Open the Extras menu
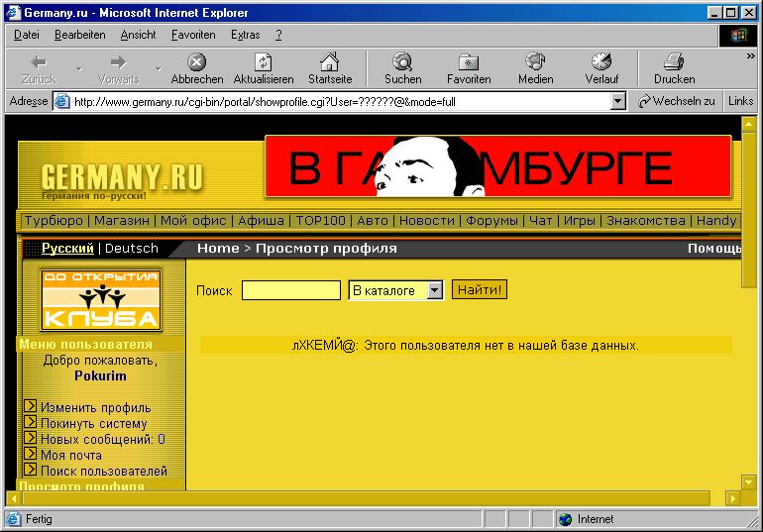 tap(246, 35)
